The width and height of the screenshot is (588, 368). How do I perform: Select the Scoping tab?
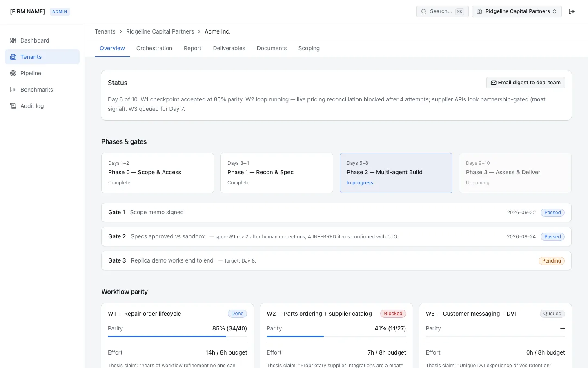coord(309,48)
